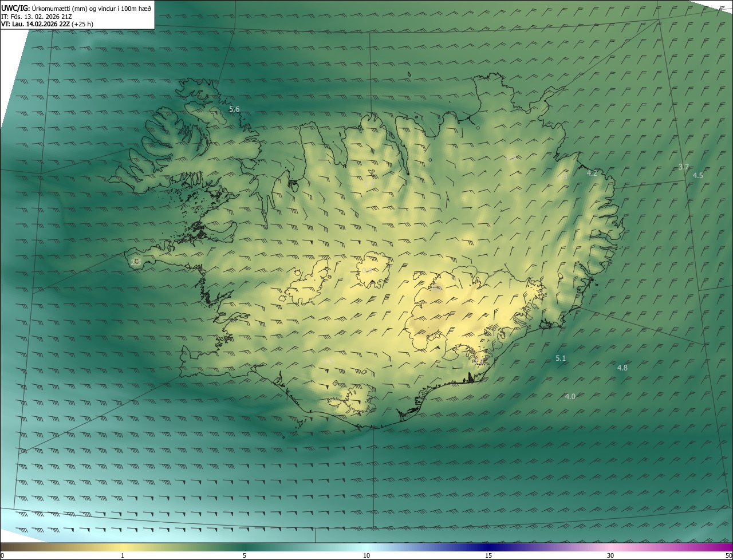Click the faint 1.5 value label in south Iceland
This screenshot has width=733, height=560.
(328, 361)
